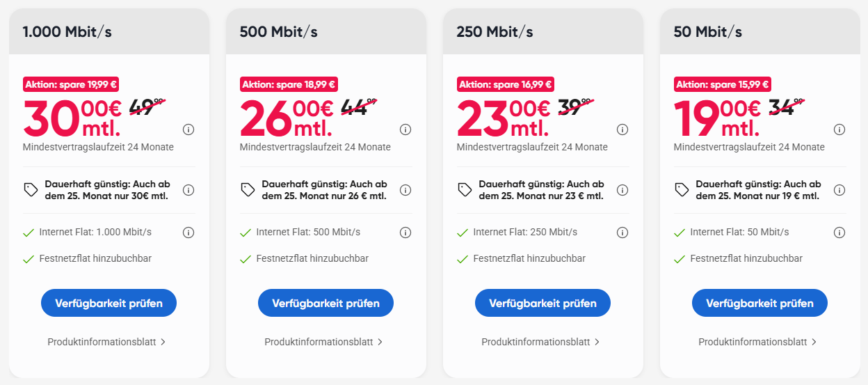Expand Produktinformationsblatt under the 50 Mbit/s plan
Screen dimensions: 868x385
[757, 342]
